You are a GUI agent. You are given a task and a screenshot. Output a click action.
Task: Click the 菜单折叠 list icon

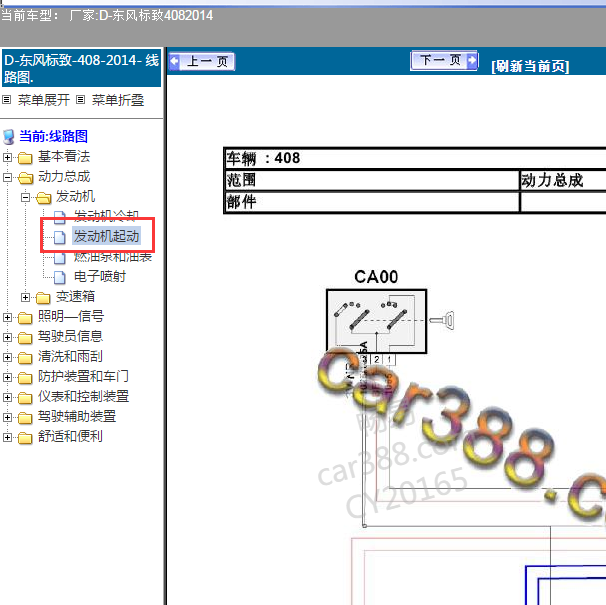pos(80,100)
